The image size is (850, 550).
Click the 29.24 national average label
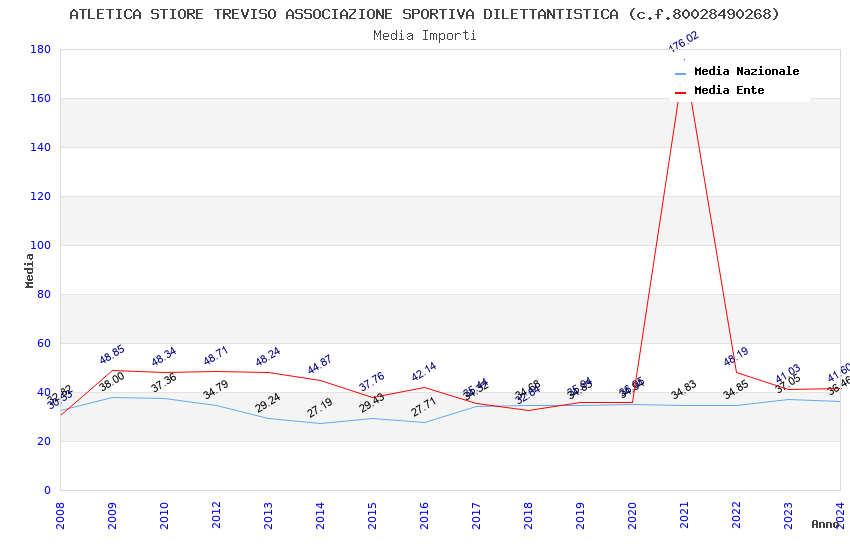(x=268, y=403)
